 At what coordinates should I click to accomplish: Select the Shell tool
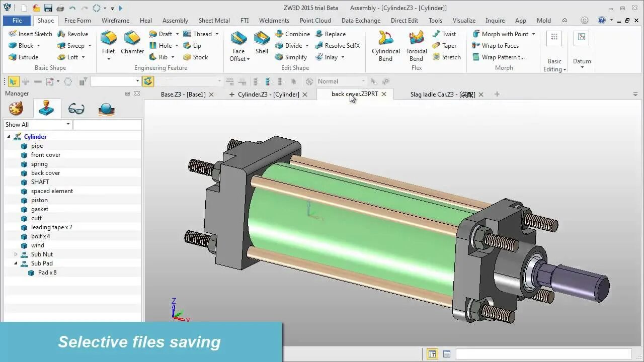tap(262, 43)
